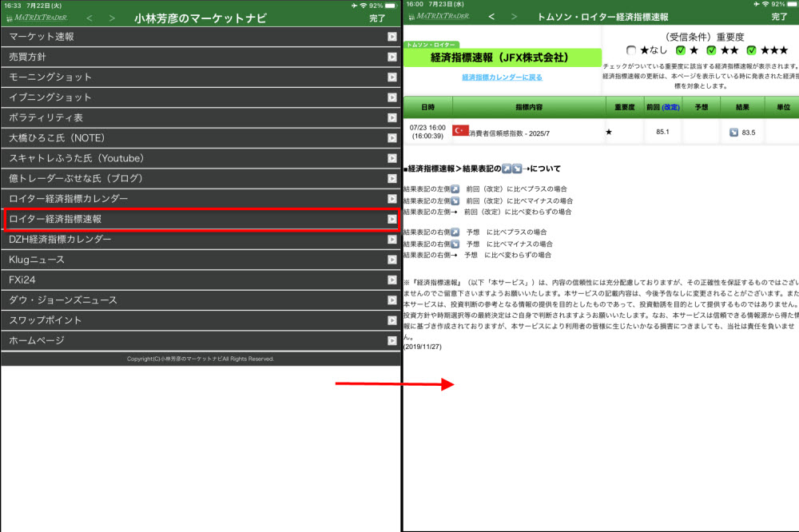The image size is (799, 532).
Task: Go back in the マーケットナビ left pane
Action: (89, 18)
